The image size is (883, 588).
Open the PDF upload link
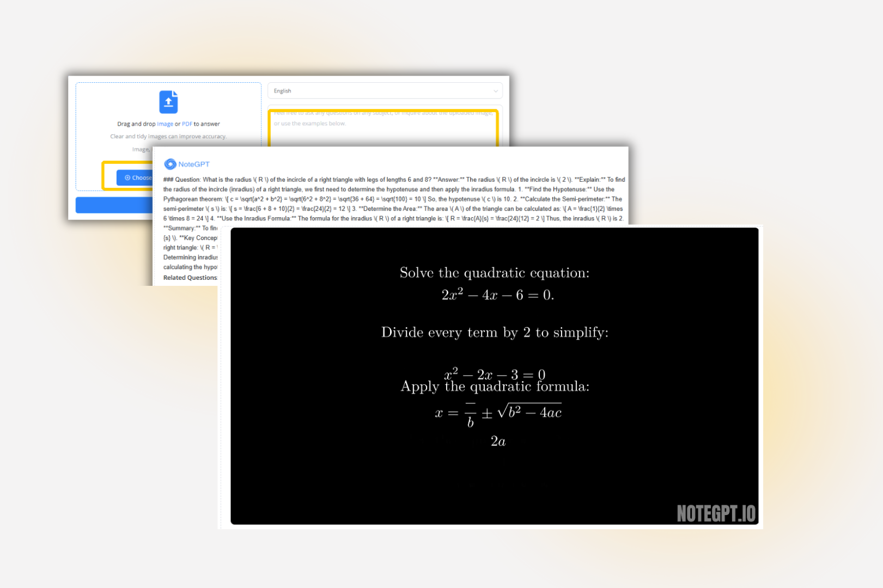(x=187, y=124)
